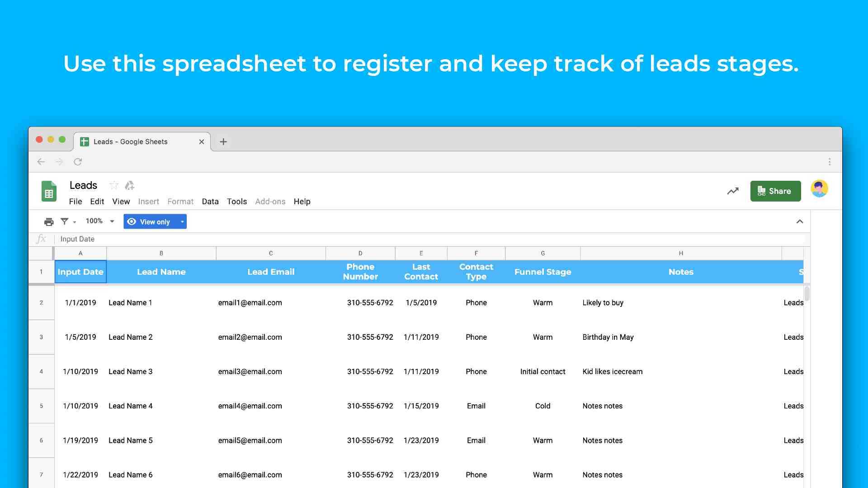This screenshot has width=868, height=488.
Task: Toggle the View only mode dropdown
Action: click(x=182, y=222)
